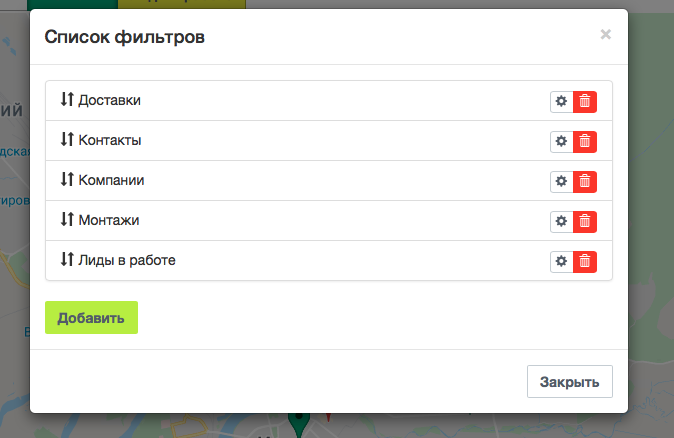Click the sort arrows beside Лиды в работе
Viewport: 674px width, 438px height.
(x=67, y=260)
